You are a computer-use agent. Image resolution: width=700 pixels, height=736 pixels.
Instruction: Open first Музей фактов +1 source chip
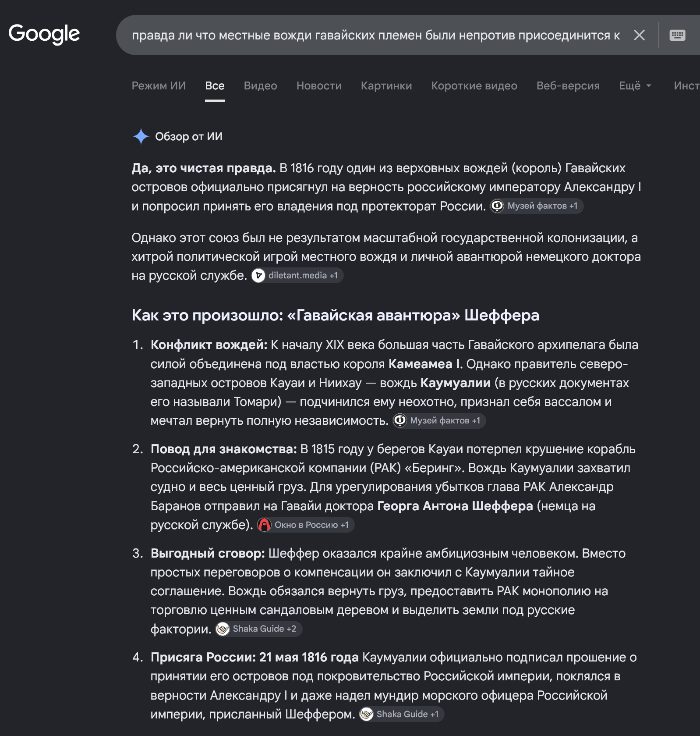pyautogui.click(x=537, y=206)
